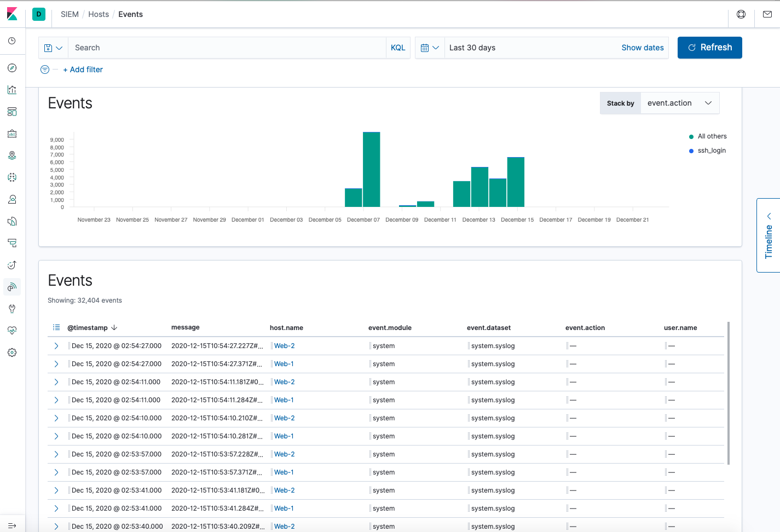
Task: Expand the side navigation at bottom
Action: [12, 525]
